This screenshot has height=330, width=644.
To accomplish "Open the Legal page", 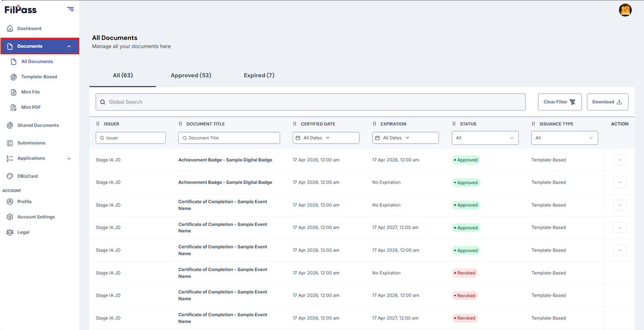I will (23, 232).
